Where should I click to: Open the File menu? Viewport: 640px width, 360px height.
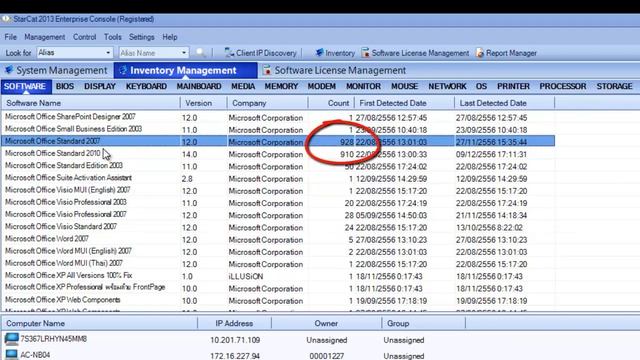pyautogui.click(x=11, y=37)
